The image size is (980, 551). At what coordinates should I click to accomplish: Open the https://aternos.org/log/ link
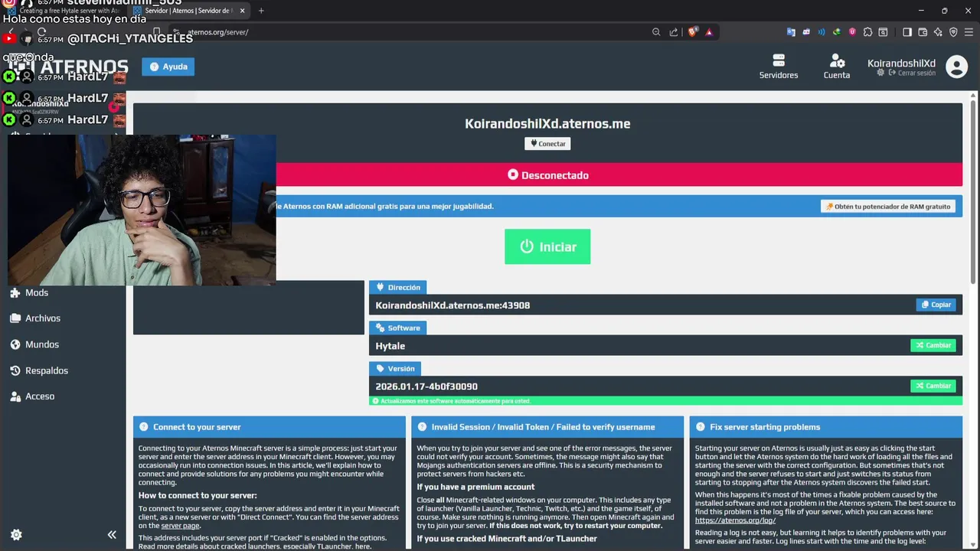[735, 520]
